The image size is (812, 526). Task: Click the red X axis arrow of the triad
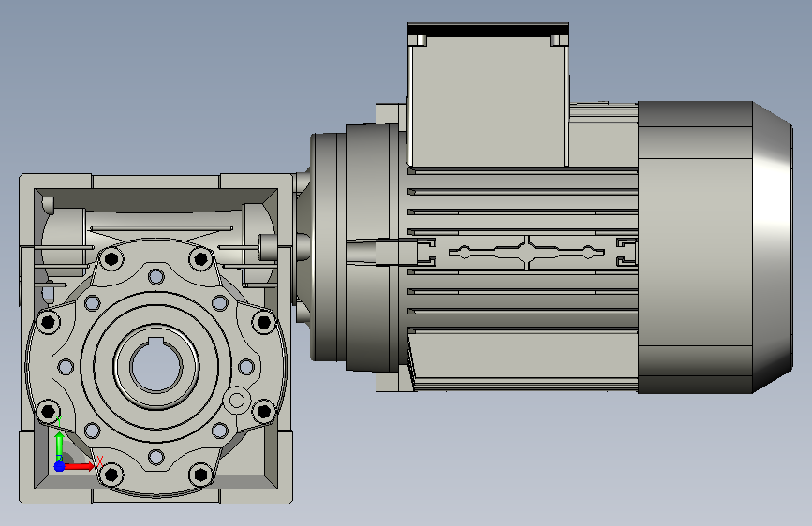(x=79, y=466)
